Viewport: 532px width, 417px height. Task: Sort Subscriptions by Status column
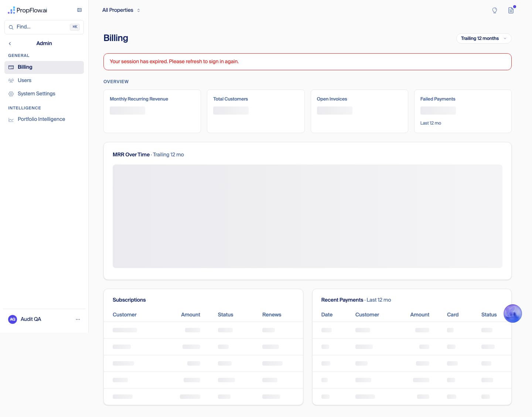tap(225, 315)
